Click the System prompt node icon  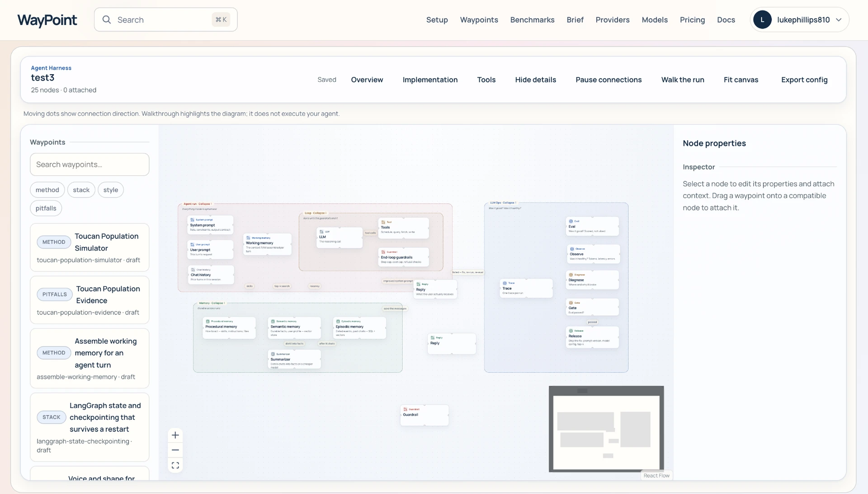192,220
